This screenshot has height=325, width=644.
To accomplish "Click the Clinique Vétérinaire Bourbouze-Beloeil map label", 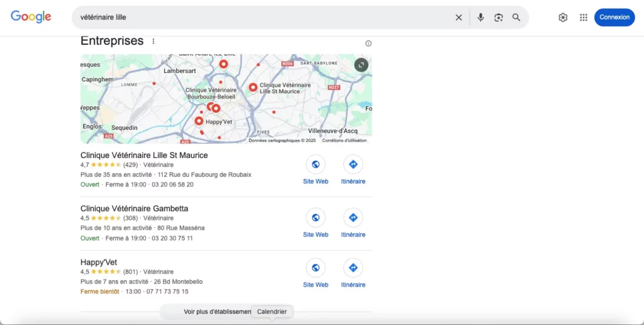I will 212,93.
